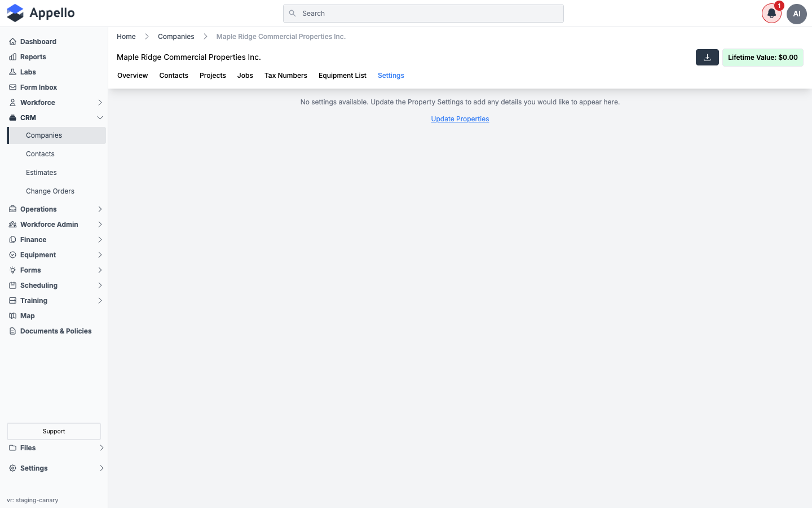Screen dimensions: 812x518
Task: Click the company title heading
Action: pos(189,57)
